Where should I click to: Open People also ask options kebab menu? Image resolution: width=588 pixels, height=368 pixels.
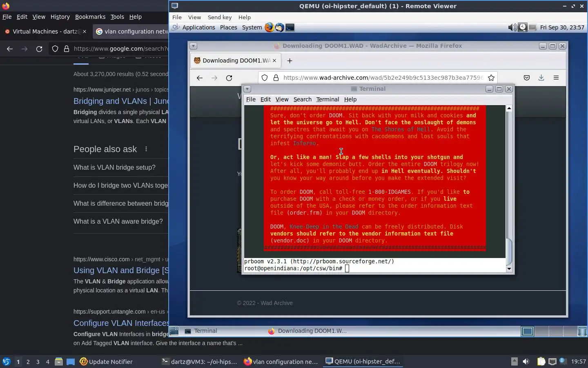[146, 149]
